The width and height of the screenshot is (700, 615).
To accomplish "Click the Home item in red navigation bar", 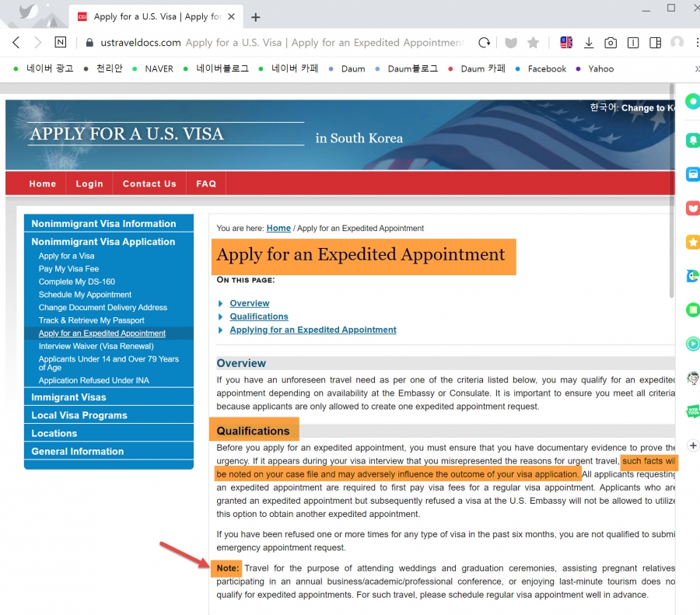I will (x=43, y=183).
